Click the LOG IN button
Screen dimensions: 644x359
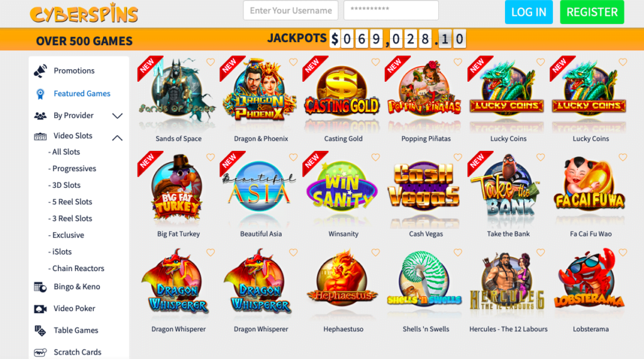pyautogui.click(x=528, y=12)
